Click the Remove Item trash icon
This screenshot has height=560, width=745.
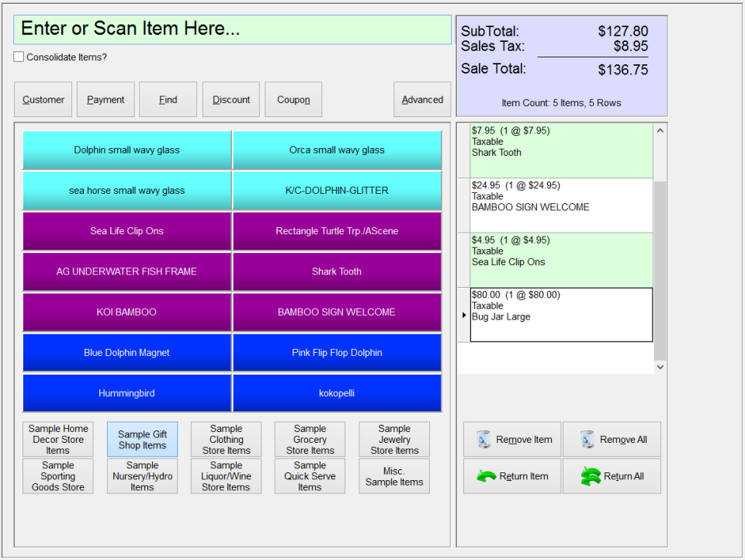pyautogui.click(x=483, y=439)
